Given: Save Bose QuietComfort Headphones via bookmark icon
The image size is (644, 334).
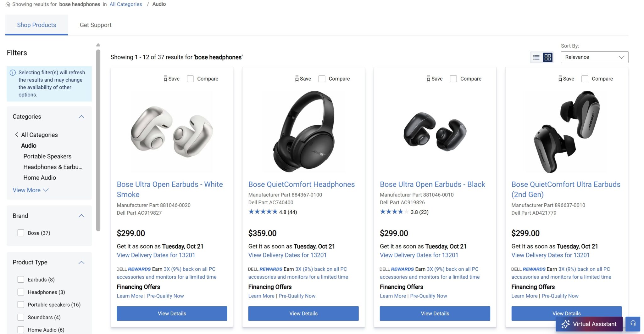Looking at the screenshot, I should coord(297,79).
